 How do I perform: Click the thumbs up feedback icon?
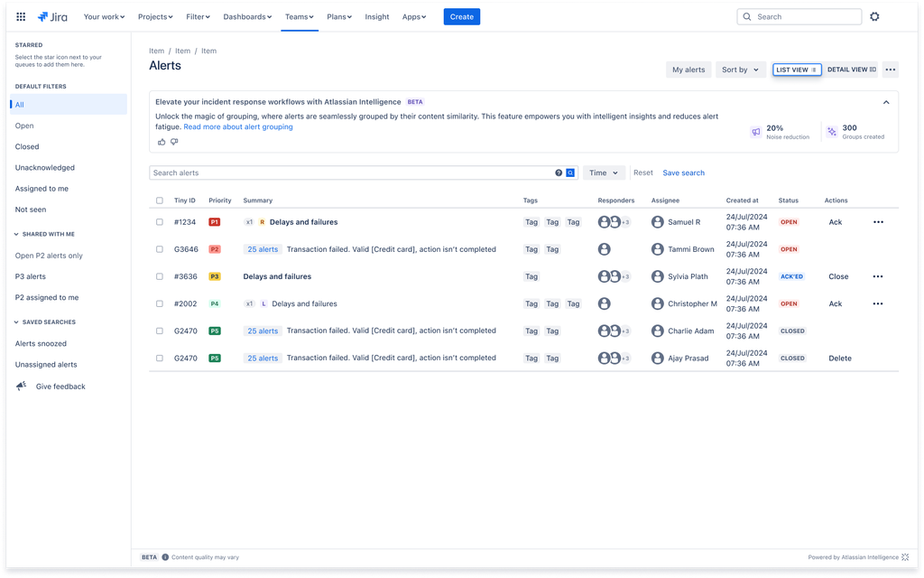(161, 142)
